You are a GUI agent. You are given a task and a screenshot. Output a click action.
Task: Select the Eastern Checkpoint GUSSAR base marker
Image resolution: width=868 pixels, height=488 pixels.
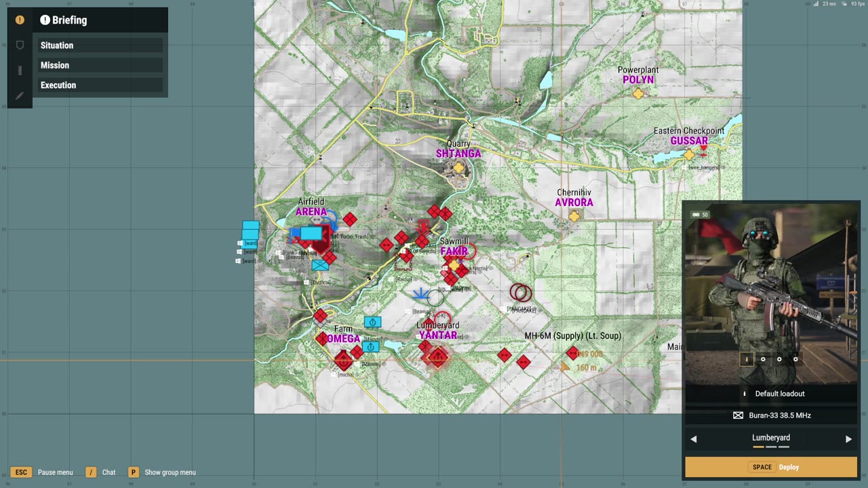tap(690, 155)
